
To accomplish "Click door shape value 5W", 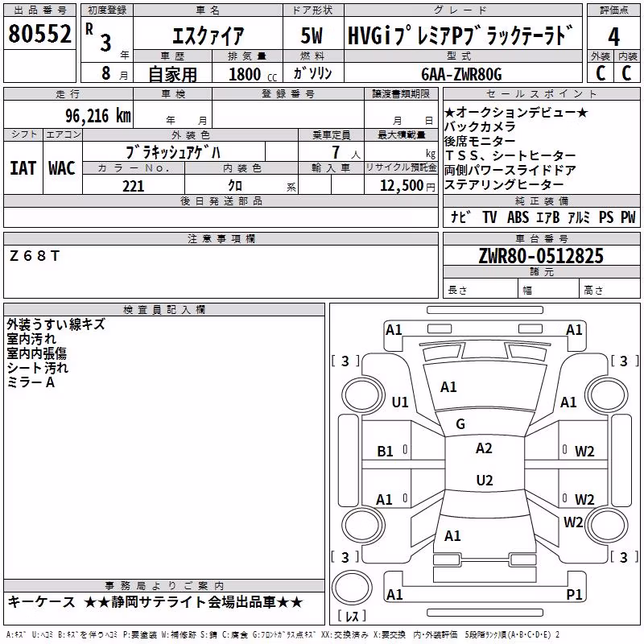I will coord(312,35).
